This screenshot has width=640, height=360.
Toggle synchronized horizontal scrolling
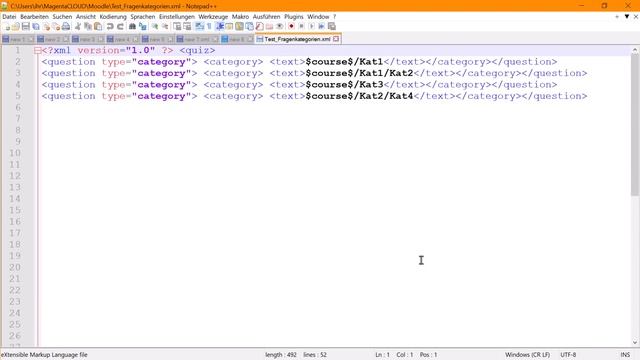187,27
